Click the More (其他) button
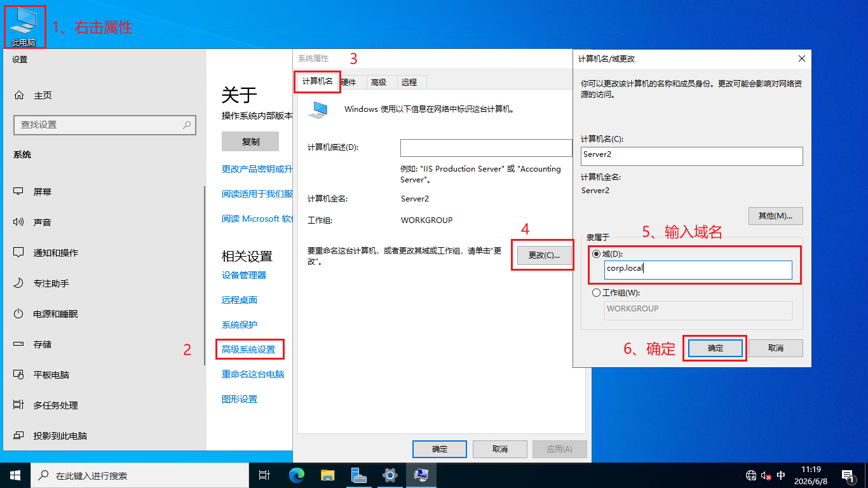The height and width of the screenshot is (488, 868). [x=776, y=216]
